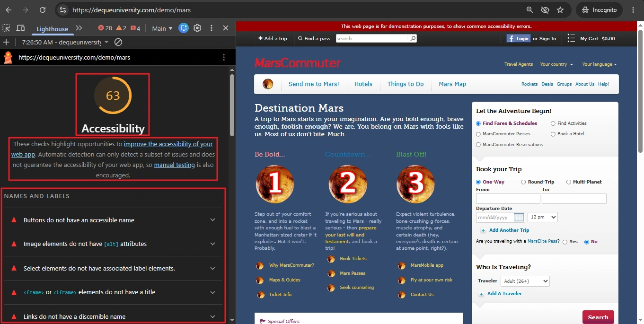
Task: Expand Links discernible name audit
Action: [113, 316]
